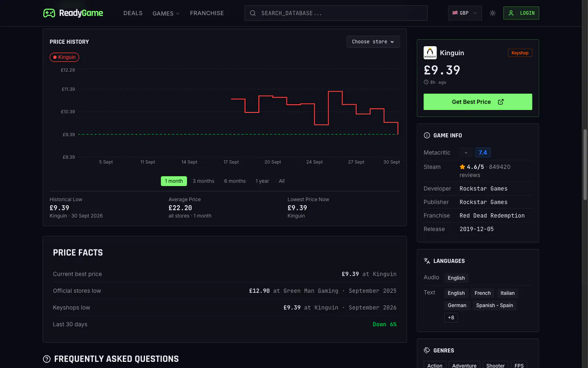
Task: Click the £22.20 average price value
Action: 180,208
